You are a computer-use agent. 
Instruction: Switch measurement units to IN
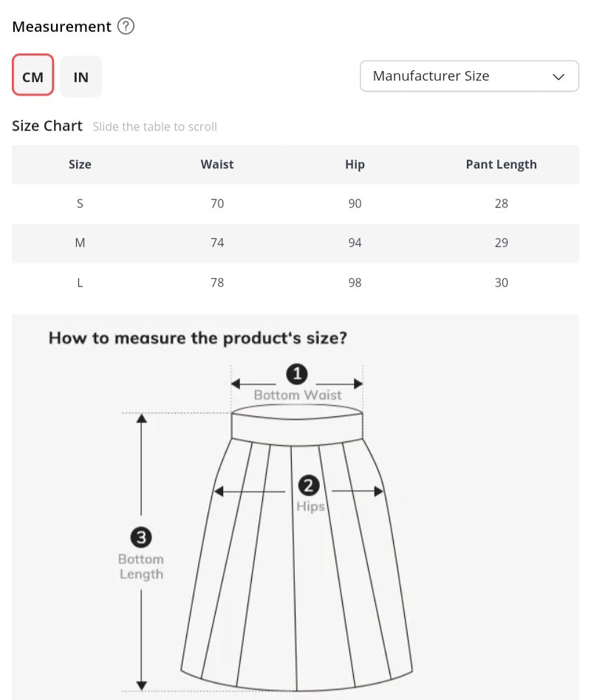[81, 77]
